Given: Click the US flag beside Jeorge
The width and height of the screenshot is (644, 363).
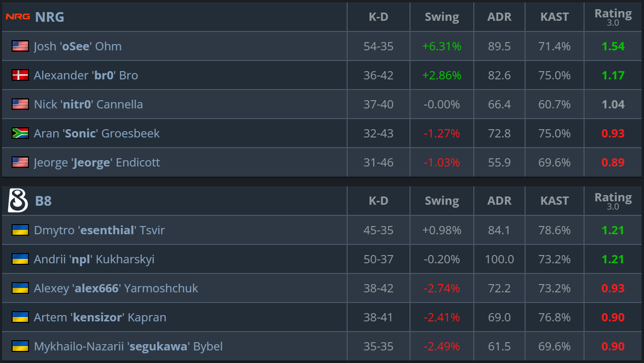Looking at the screenshot, I should click(x=20, y=163).
